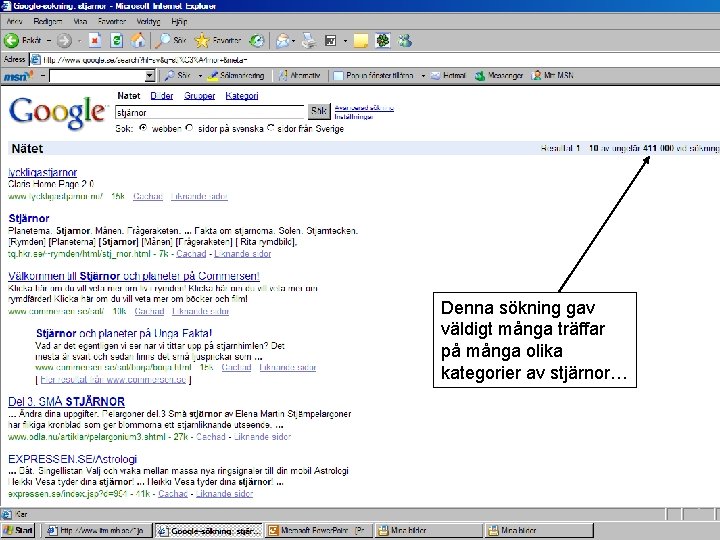720x540 pixels.
Task: Launch Messenger from the IE toolbar icon
Action: click(x=405, y=41)
